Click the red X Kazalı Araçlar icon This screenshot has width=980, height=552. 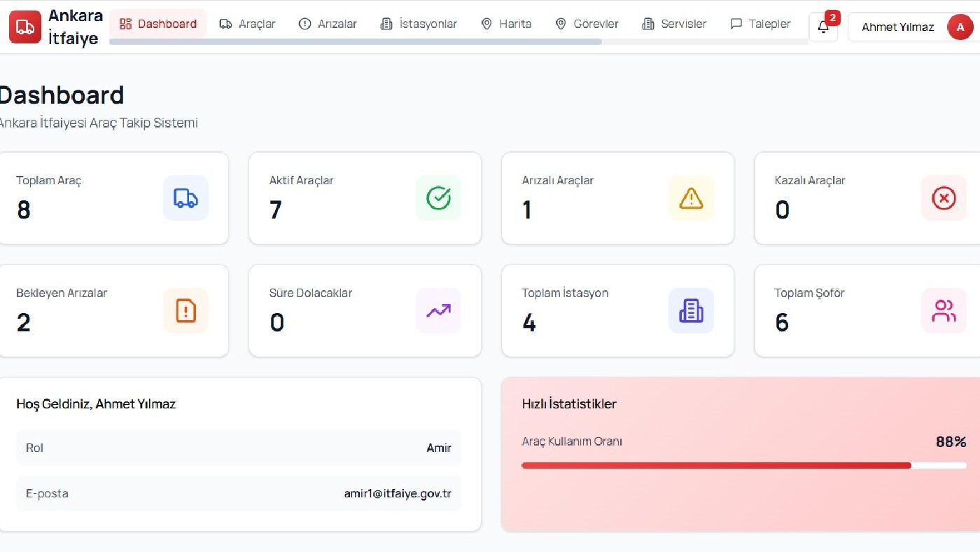944,198
